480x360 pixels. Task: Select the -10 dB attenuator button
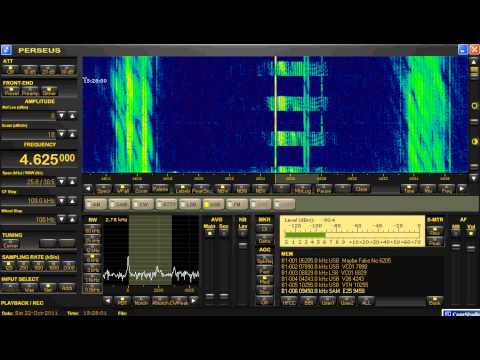(30, 70)
